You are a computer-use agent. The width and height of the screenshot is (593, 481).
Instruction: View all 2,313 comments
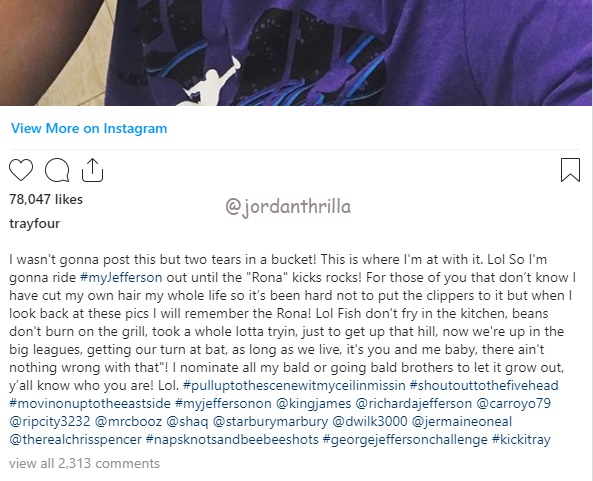click(x=84, y=463)
